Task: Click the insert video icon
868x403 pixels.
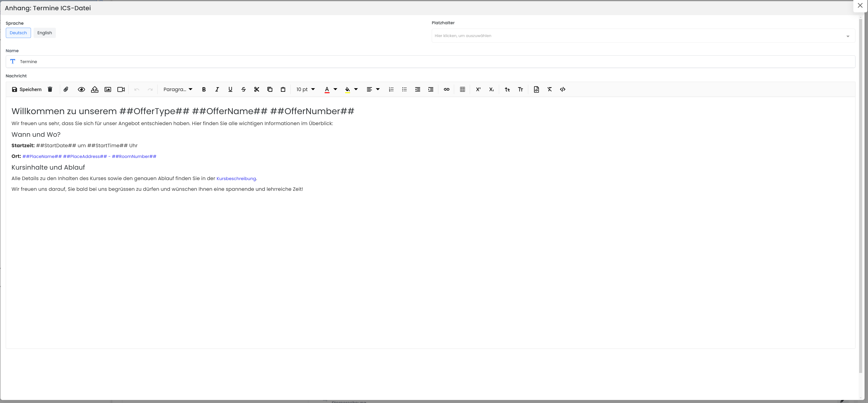Action: 121,89
